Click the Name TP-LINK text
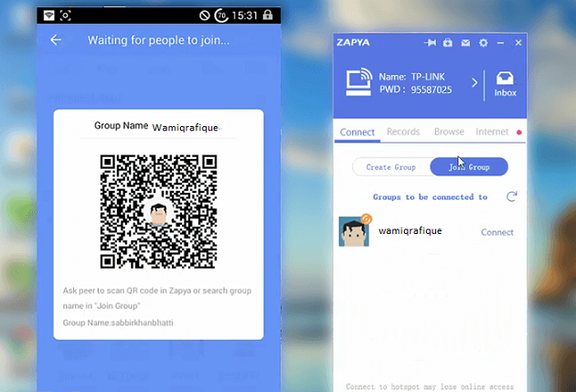 (x=411, y=77)
